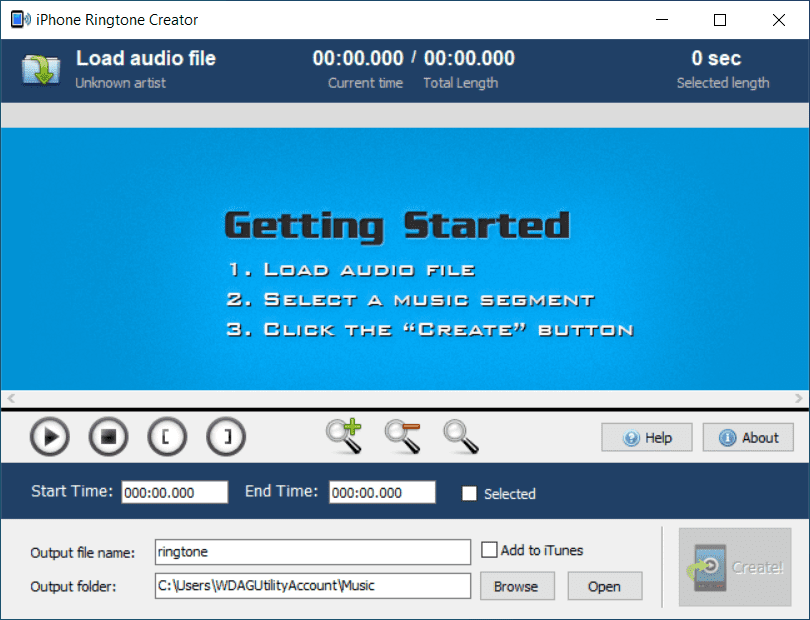The width and height of the screenshot is (810, 620).
Task: Open the output folder
Action: 605,586
